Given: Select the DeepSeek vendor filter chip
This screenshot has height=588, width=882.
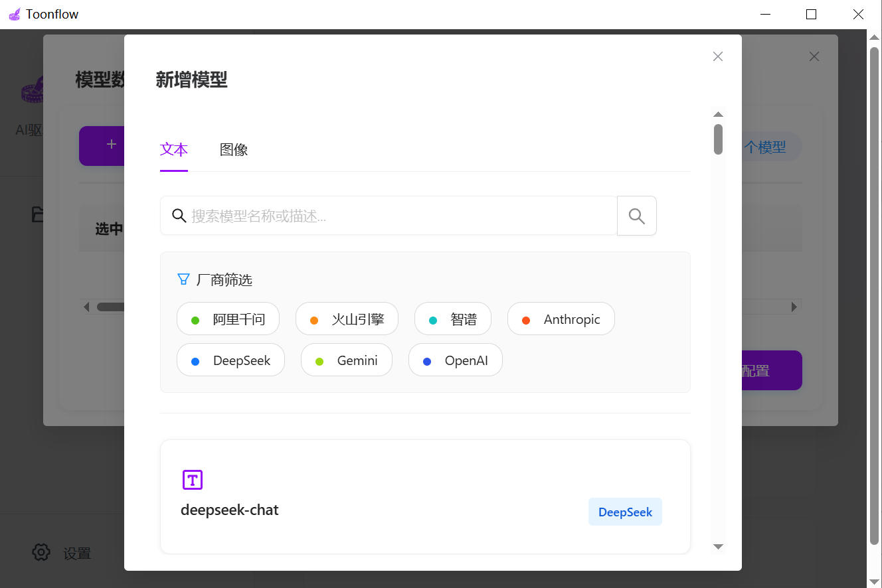Looking at the screenshot, I should click(230, 360).
